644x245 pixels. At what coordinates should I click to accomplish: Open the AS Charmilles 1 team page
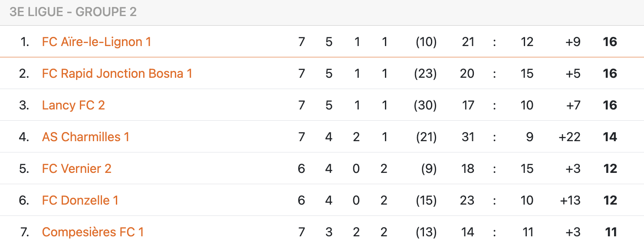tap(85, 137)
